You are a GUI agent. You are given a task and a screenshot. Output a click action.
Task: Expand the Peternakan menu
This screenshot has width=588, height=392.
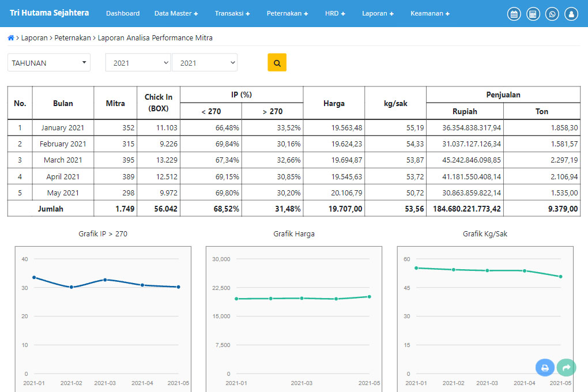coord(287,13)
